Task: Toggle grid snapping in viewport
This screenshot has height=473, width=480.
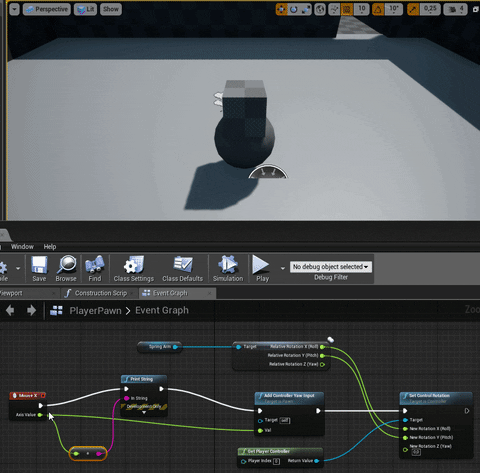Action: (347, 9)
